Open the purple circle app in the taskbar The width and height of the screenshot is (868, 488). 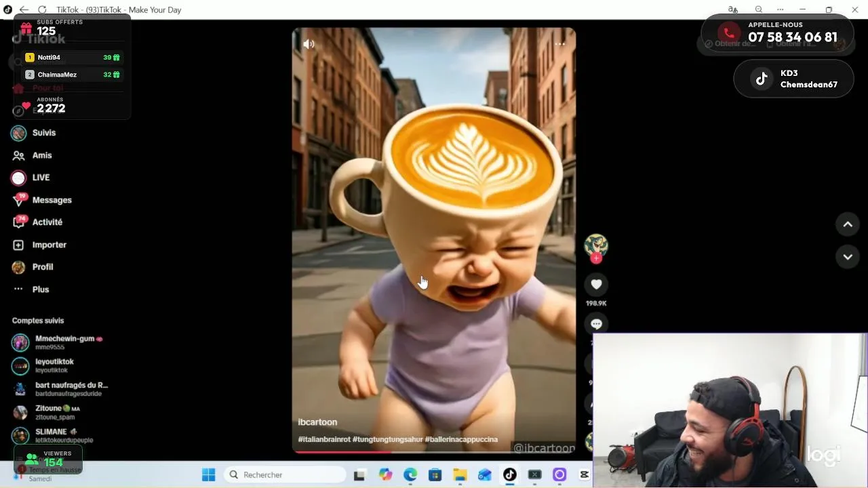(559, 474)
